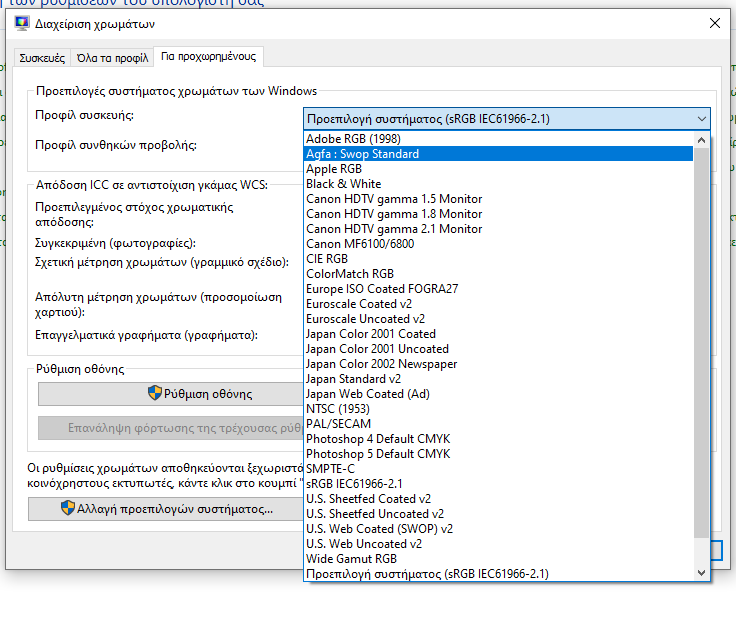Click shield icon on Ρύθμιση οθόνης button
Image resolution: width=736 pixels, height=619 pixels.
click(154, 393)
